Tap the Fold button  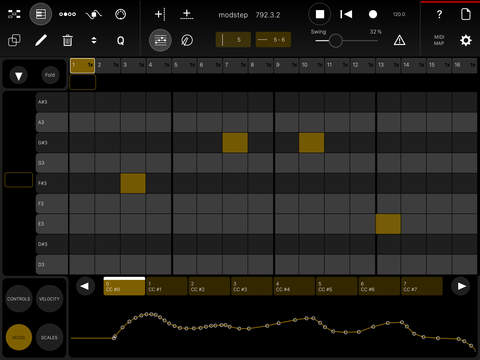(50, 75)
